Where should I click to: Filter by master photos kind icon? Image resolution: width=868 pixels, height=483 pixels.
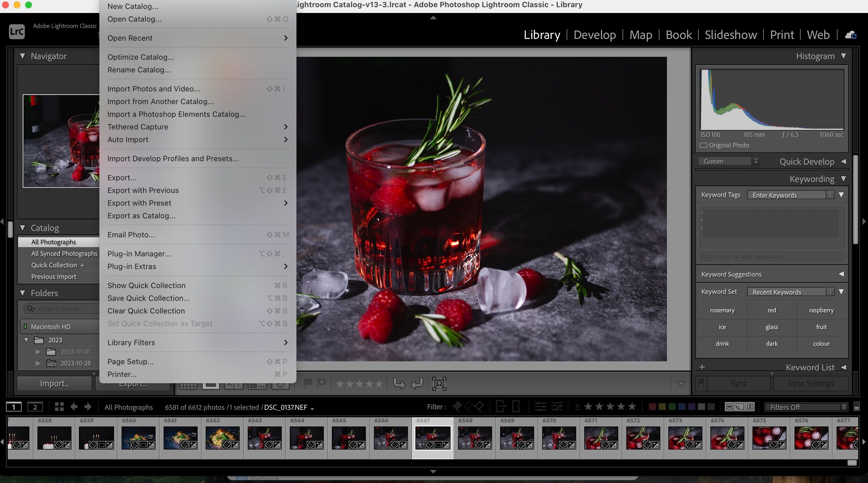[729, 407]
